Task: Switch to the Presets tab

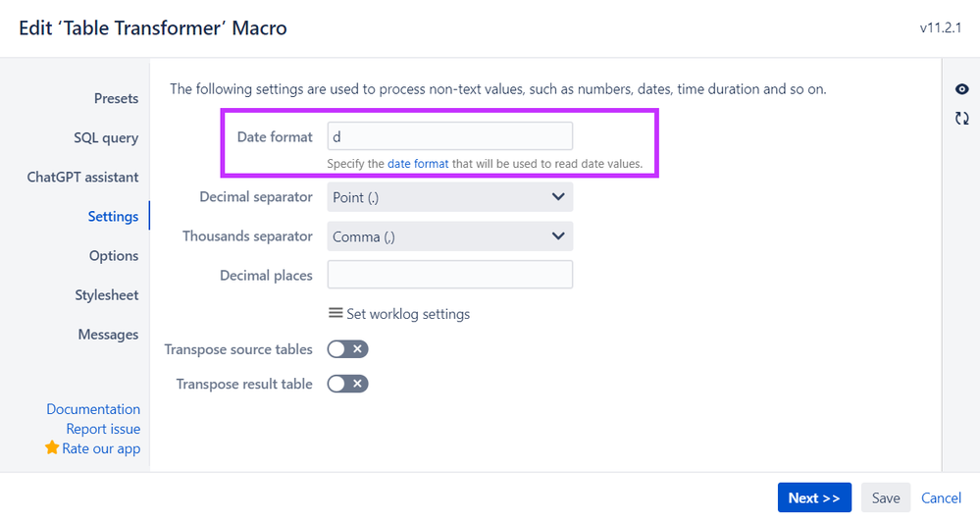Action: (x=117, y=98)
